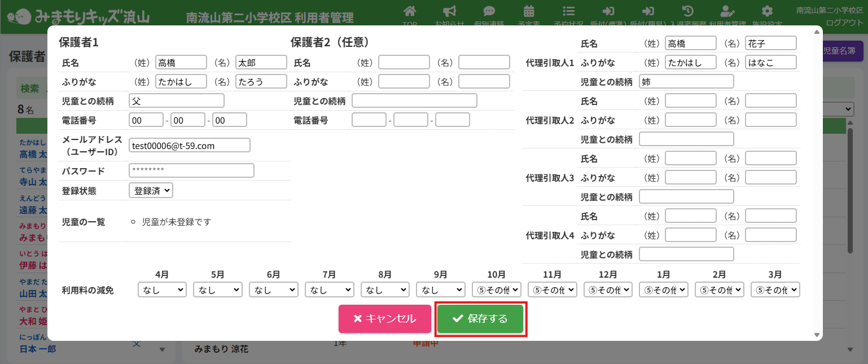Click the ログアウト link
The width and height of the screenshot is (868, 364).
pos(844,23)
